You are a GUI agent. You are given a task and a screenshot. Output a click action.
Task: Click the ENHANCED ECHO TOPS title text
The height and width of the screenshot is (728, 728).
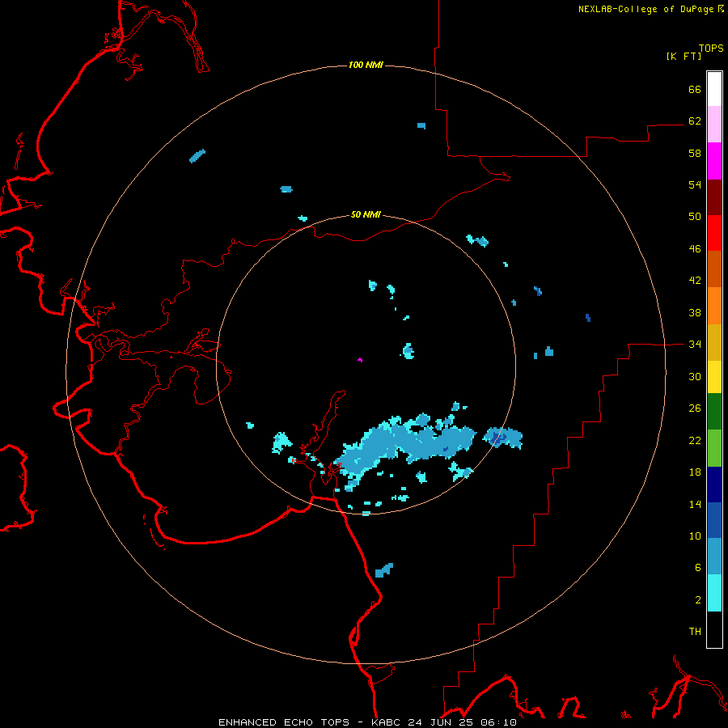click(284, 722)
